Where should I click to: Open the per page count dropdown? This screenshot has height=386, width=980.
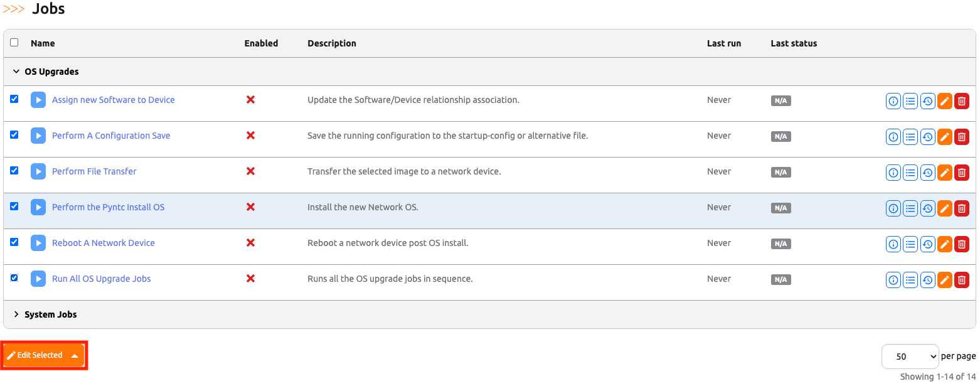click(x=909, y=356)
